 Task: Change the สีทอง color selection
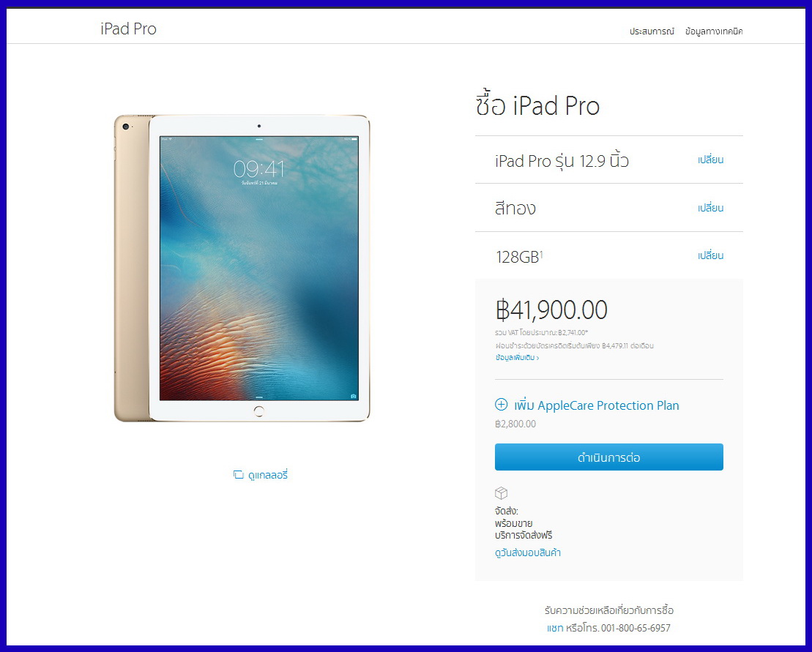(x=710, y=208)
